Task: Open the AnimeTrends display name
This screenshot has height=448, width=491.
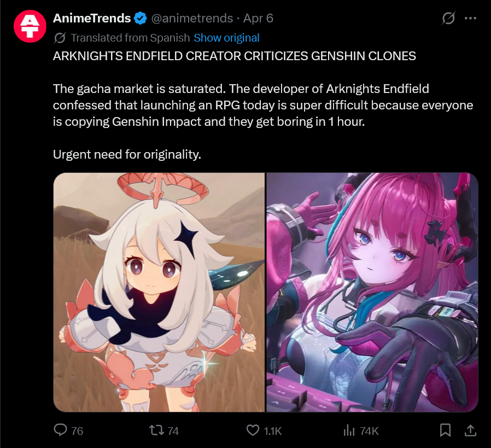Action: [x=92, y=19]
